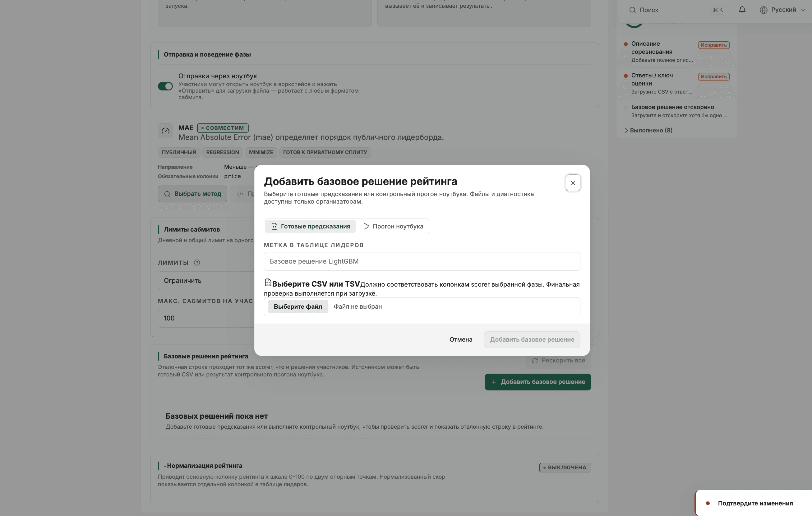Click the max submissions field showing 100

(x=206, y=318)
